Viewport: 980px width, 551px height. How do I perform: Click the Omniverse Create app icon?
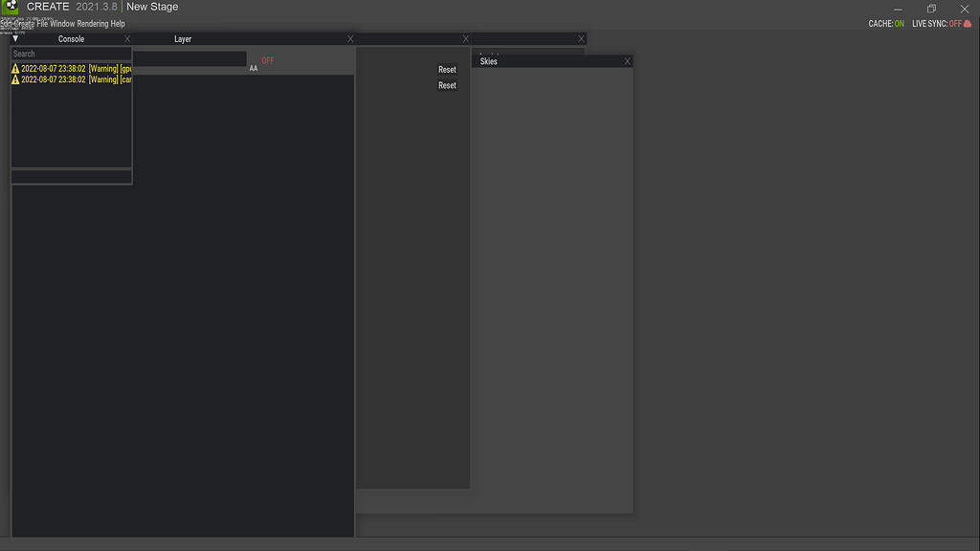[x=10, y=8]
